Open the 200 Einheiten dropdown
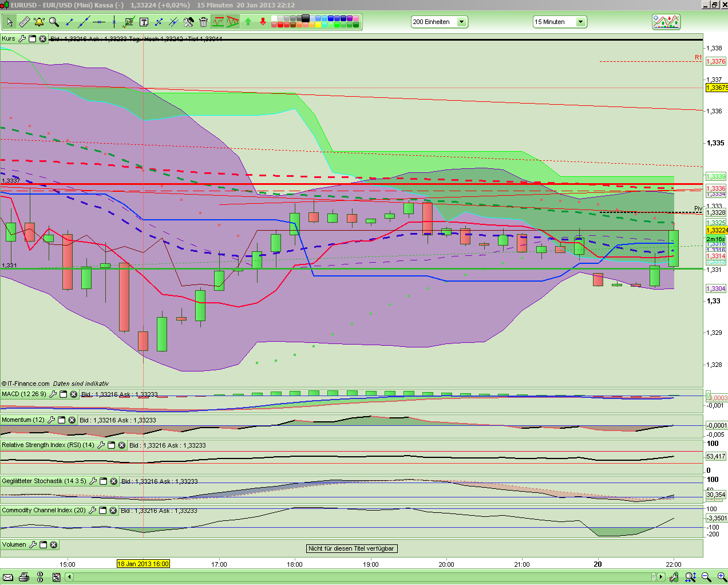The height and width of the screenshot is (585, 728). pos(439,22)
